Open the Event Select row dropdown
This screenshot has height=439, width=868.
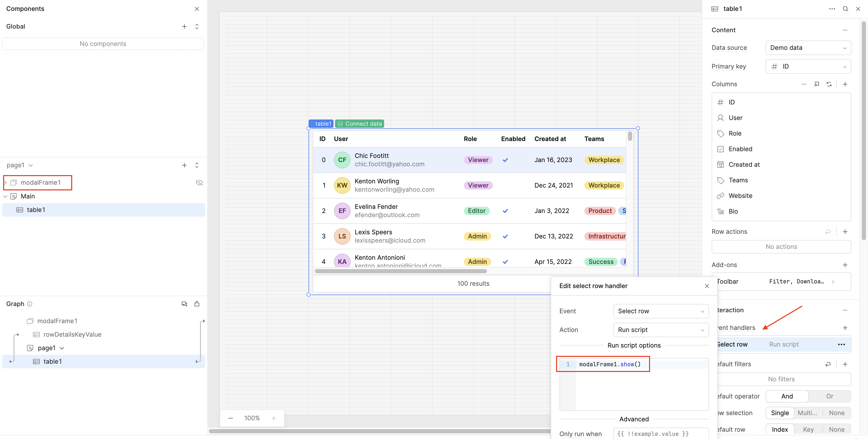tap(661, 311)
